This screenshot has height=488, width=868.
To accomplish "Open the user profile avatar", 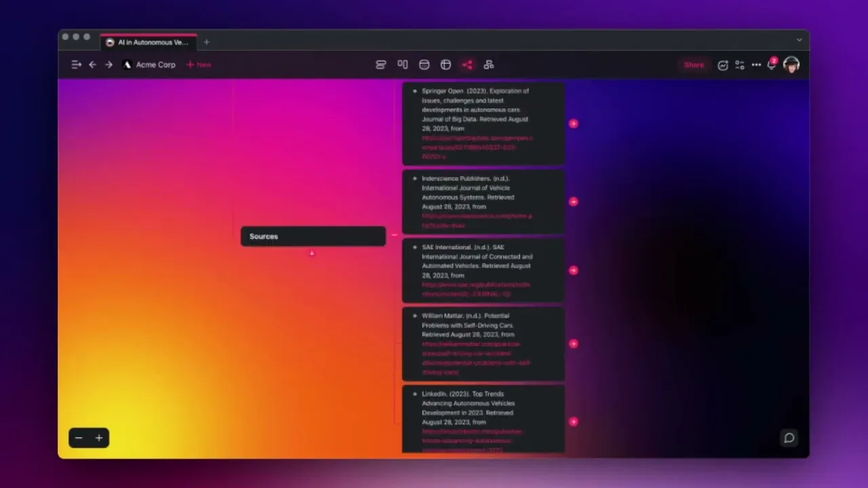I will pos(791,64).
